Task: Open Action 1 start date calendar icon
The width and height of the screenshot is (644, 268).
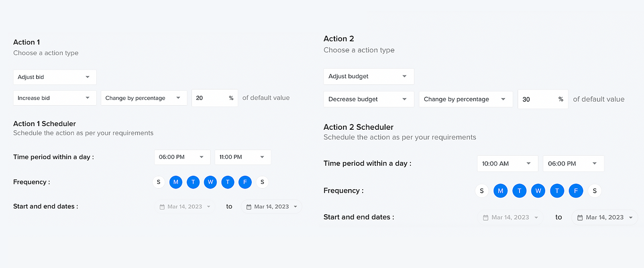Action: click(162, 207)
